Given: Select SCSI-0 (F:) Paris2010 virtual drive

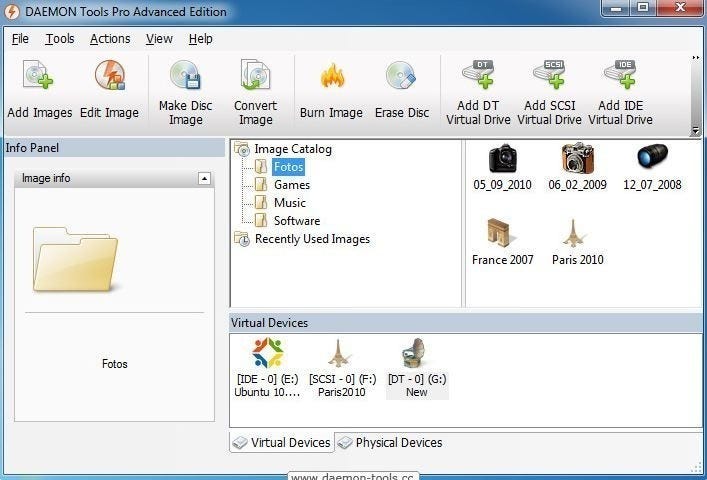Looking at the screenshot, I should 342,368.
